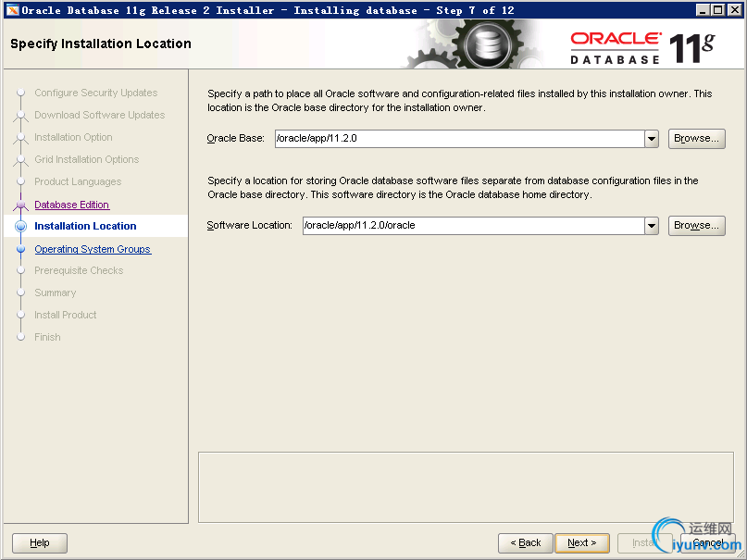This screenshot has width=747, height=560.
Task: Go to the Database Edition step link
Action: (72, 205)
